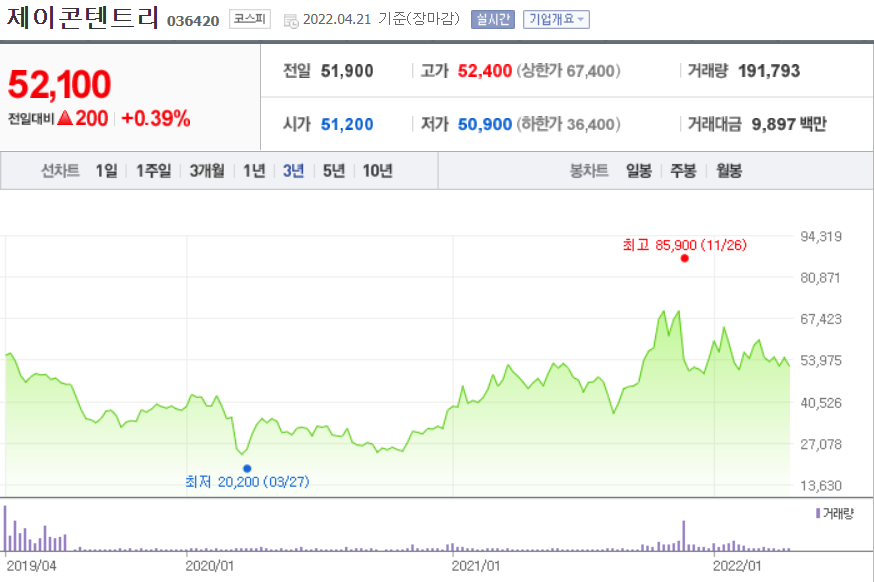
Task: Click the 2022.04.21 기준(장마감) date text
Action: point(381,19)
